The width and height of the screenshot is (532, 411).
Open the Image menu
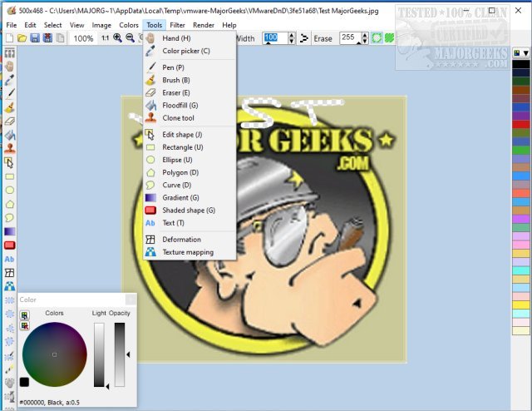[x=101, y=25]
